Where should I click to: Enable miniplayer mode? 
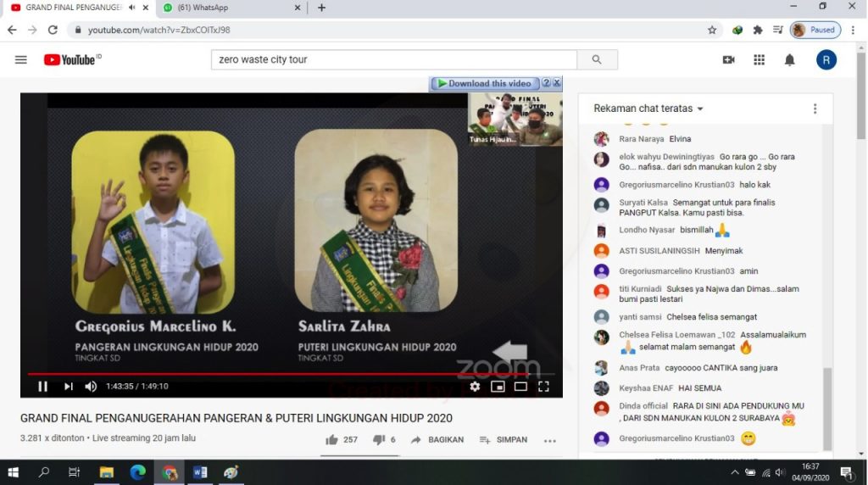point(498,387)
